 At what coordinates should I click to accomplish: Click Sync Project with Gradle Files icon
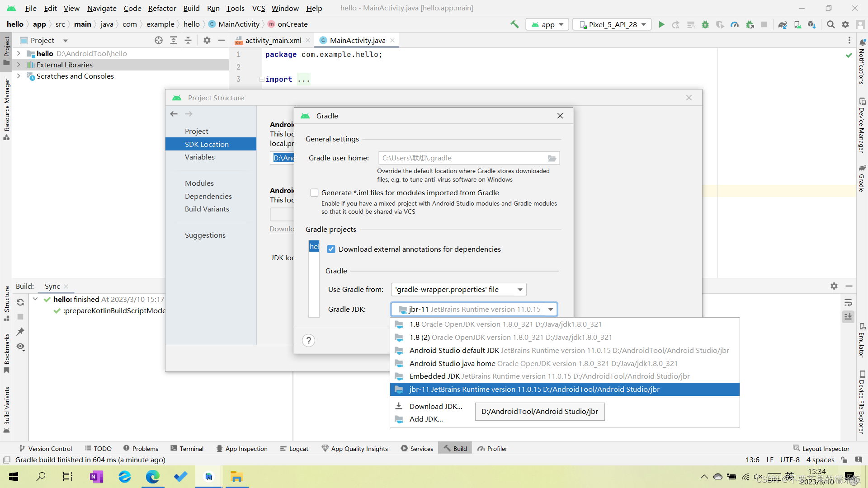783,24
